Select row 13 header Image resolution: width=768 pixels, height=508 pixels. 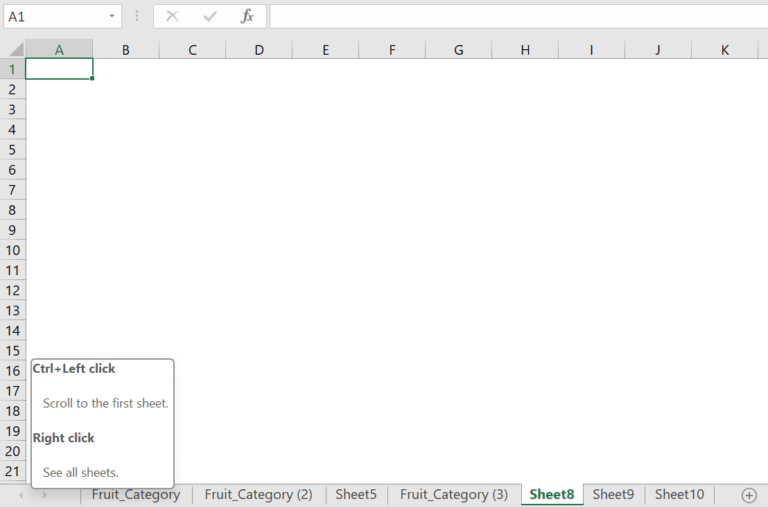(x=13, y=310)
